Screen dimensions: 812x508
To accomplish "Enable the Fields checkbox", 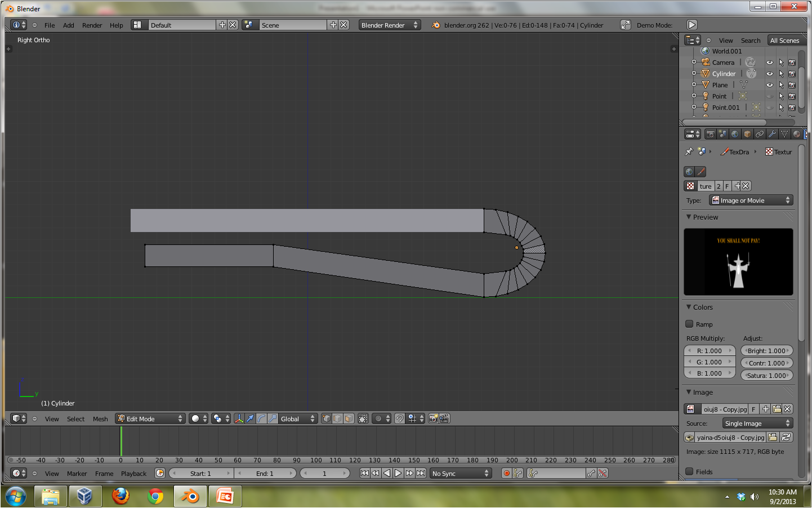I will tap(689, 471).
